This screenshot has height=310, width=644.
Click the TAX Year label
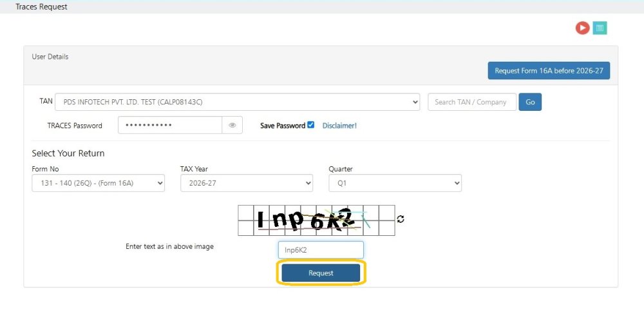pyautogui.click(x=196, y=169)
